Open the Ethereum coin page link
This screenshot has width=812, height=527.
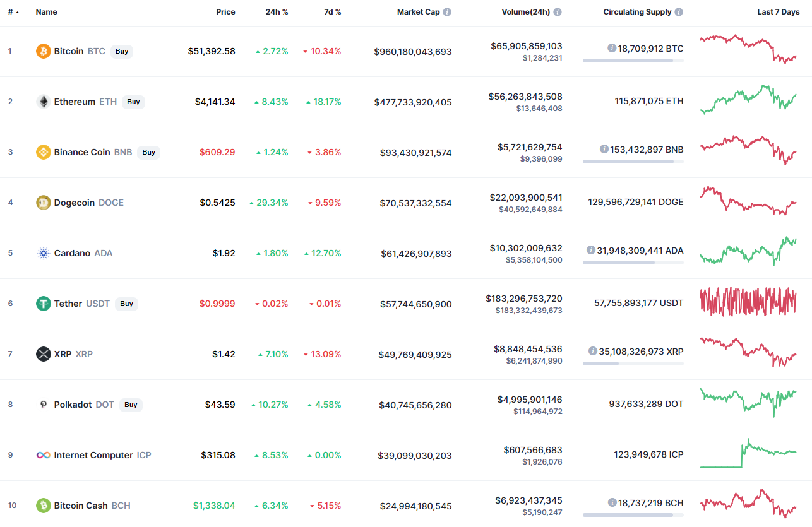coord(75,102)
